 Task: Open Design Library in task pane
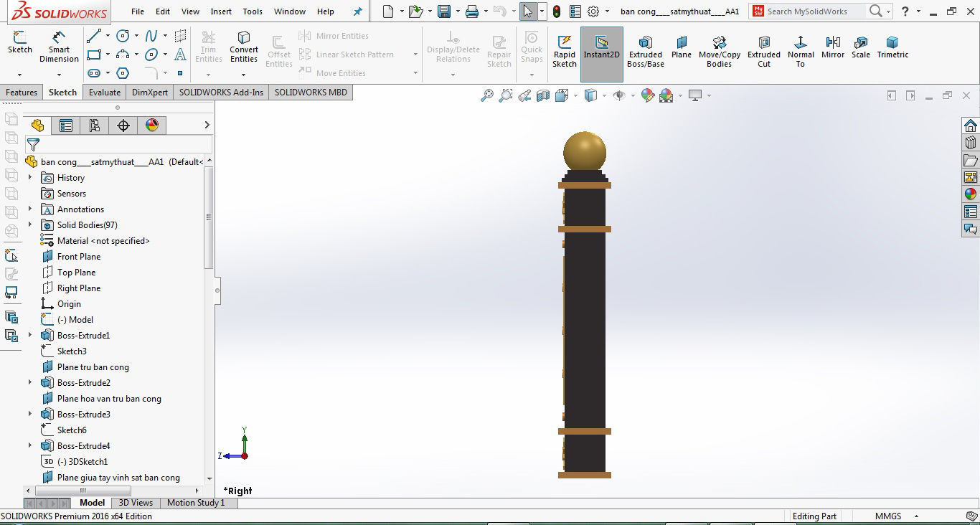pos(971,143)
